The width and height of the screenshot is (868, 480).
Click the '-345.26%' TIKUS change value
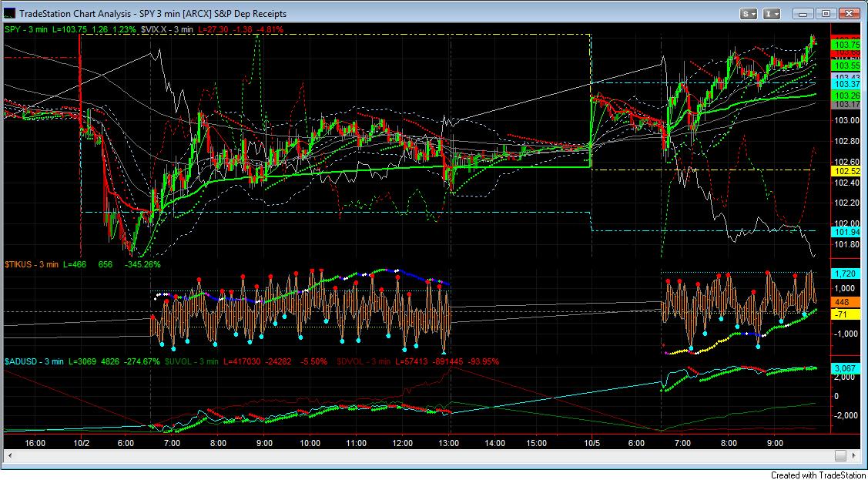[x=142, y=264]
